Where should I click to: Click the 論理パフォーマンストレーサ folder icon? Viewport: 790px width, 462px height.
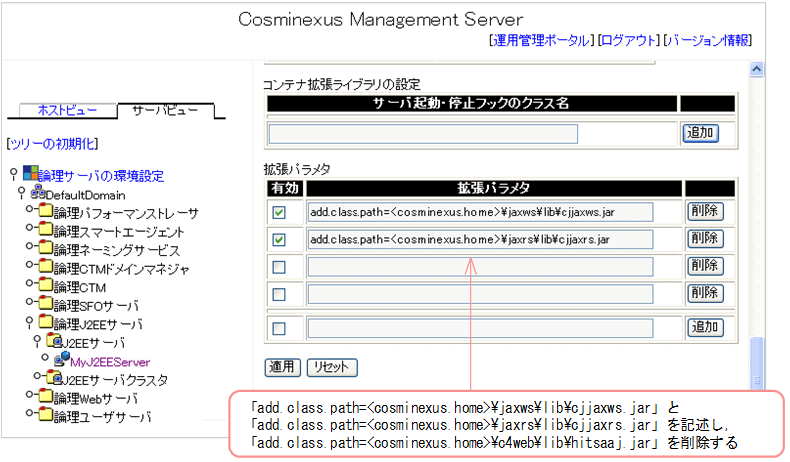pyautogui.click(x=46, y=211)
